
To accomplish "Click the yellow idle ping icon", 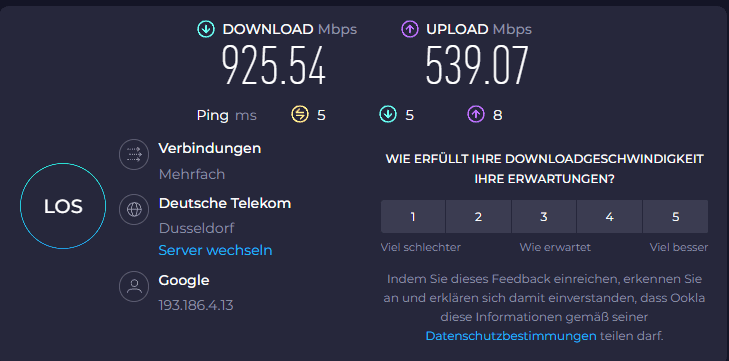I will [300, 115].
